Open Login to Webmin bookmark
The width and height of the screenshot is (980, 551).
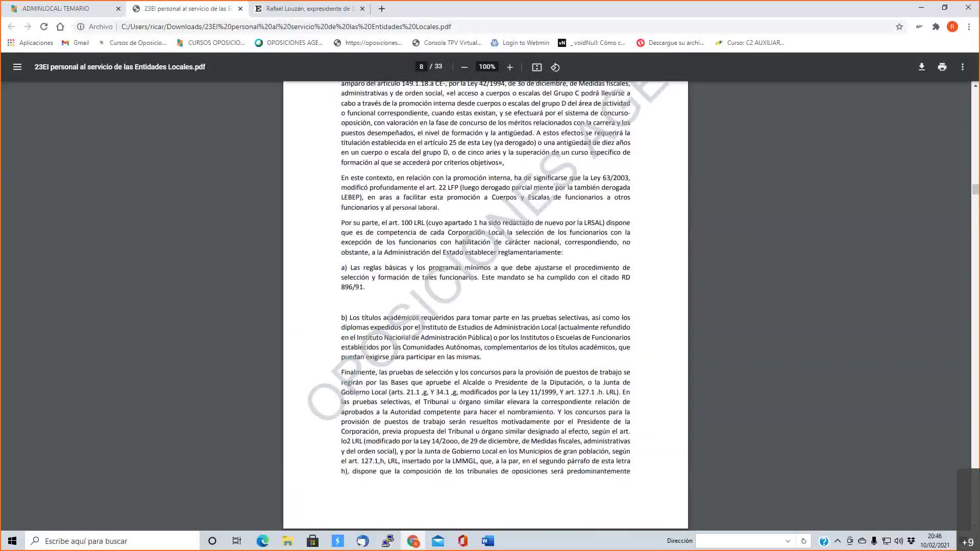(x=520, y=43)
